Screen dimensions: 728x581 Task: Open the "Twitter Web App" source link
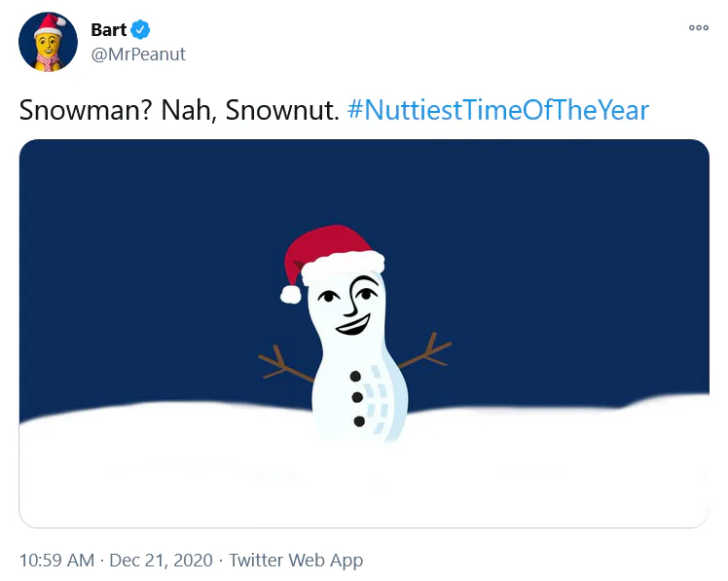tap(296, 561)
